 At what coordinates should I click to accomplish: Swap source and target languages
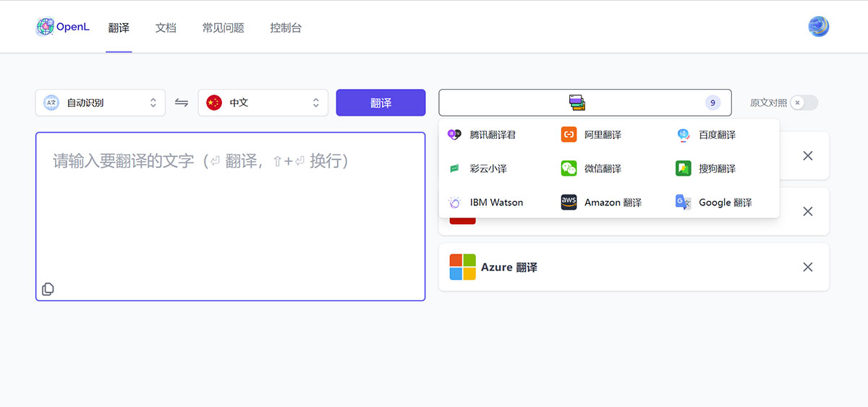[x=182, y=103]
